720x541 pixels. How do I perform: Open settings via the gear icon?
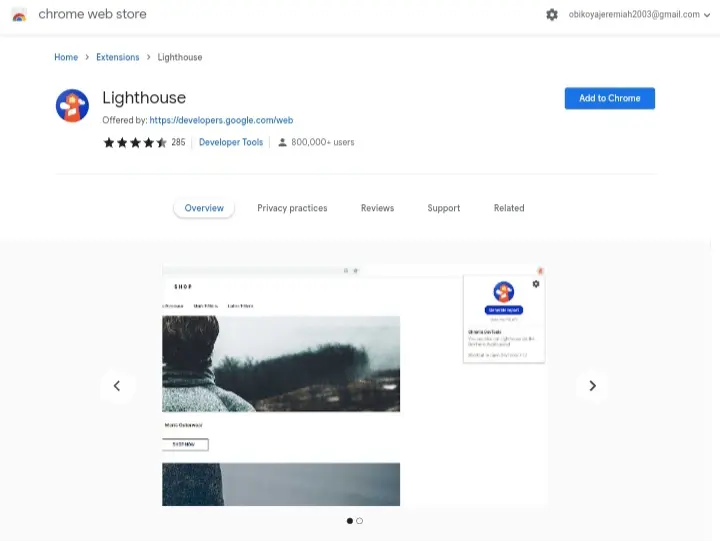click(552, 15)
